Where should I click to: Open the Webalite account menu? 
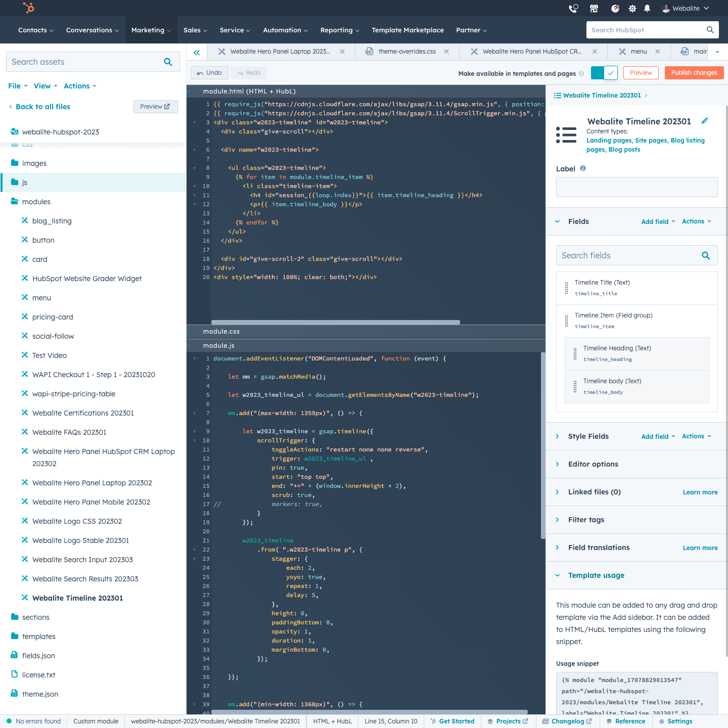point(686,8)
